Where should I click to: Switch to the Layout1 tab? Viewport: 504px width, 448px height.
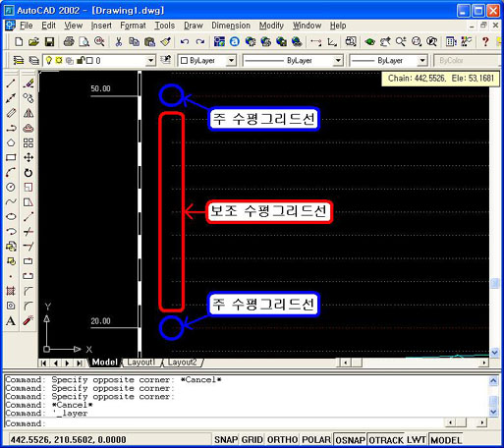[x=141, y=363]
